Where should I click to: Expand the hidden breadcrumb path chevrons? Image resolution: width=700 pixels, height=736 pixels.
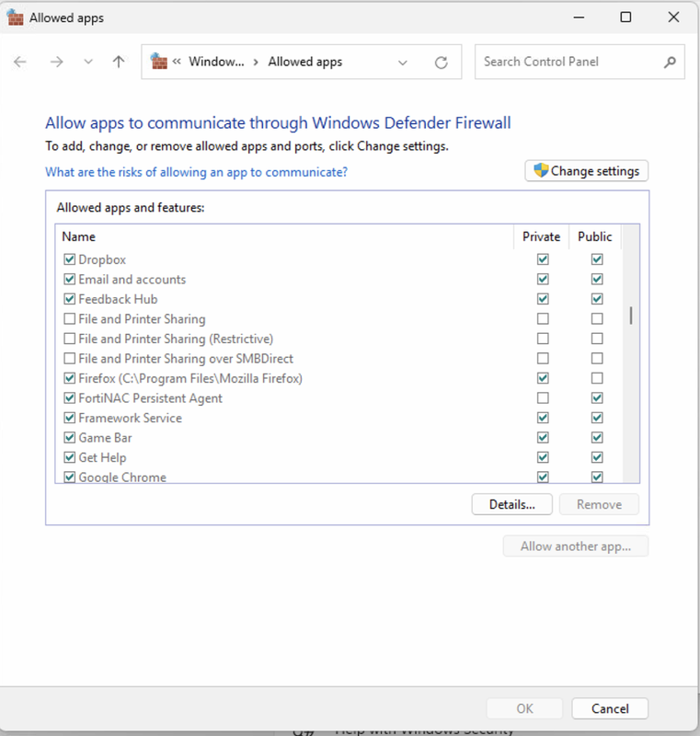coord(177,61)
